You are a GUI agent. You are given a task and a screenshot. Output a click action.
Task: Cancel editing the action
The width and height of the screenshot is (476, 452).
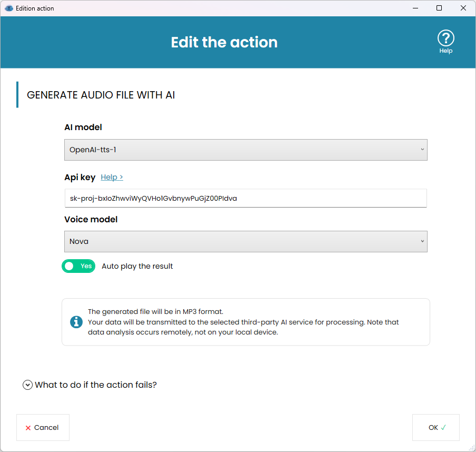tap(43, 428)
